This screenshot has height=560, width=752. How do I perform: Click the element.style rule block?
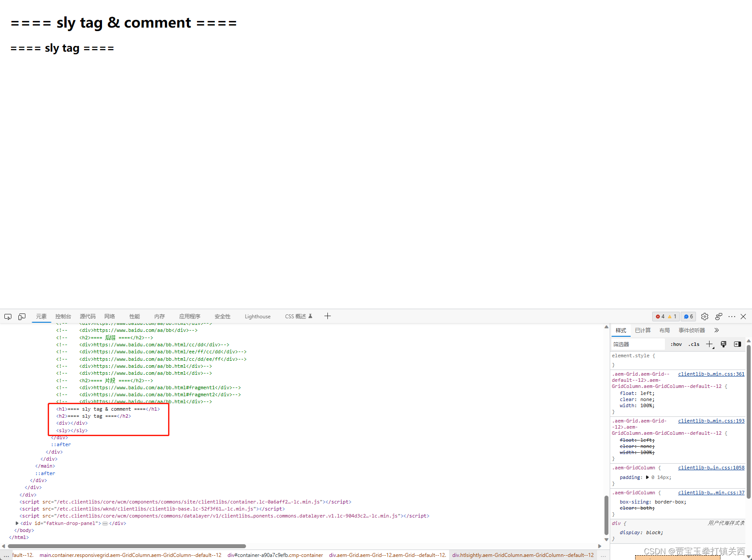(678, 360)
